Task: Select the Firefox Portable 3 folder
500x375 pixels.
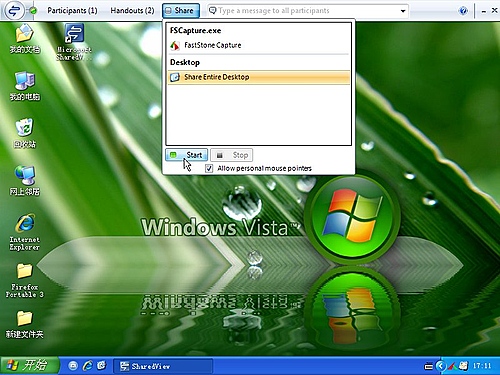Action: (24, 280)
